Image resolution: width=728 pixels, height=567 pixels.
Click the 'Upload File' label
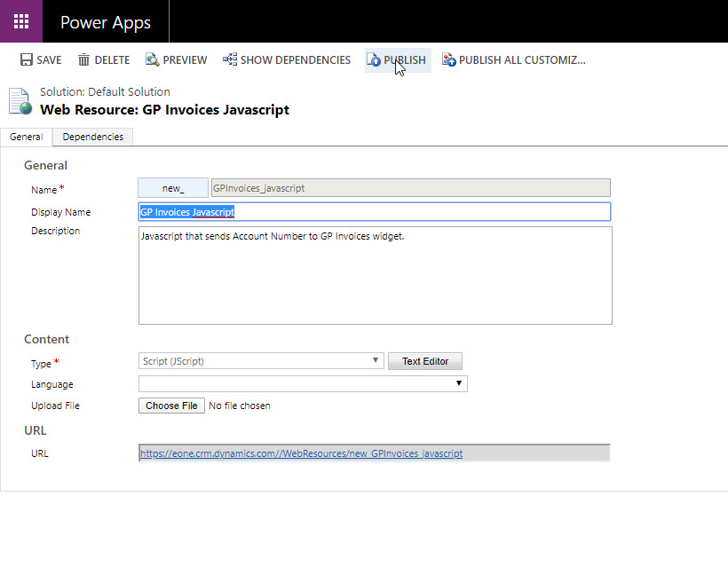coord(55,406)
